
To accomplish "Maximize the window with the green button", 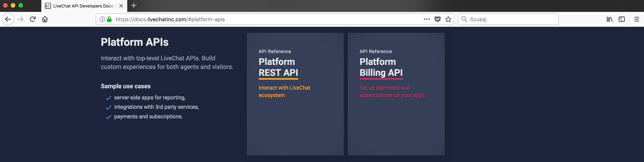I will (21, 6).
